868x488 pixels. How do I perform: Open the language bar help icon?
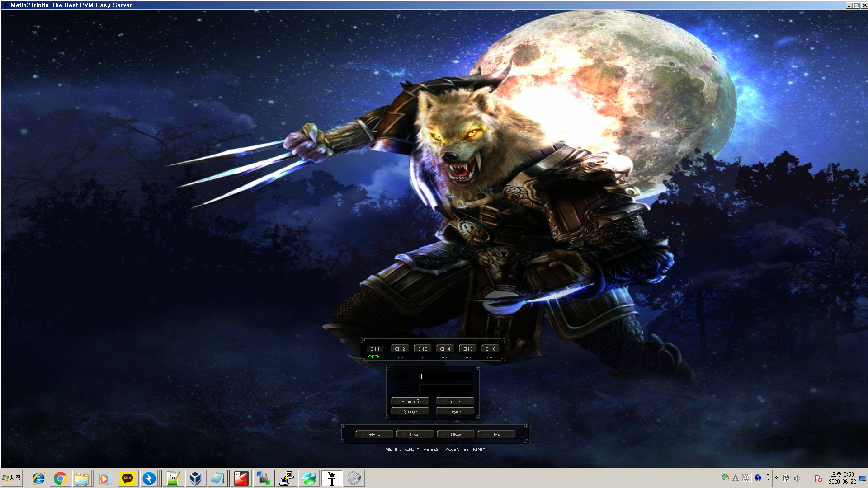point(758,478)
